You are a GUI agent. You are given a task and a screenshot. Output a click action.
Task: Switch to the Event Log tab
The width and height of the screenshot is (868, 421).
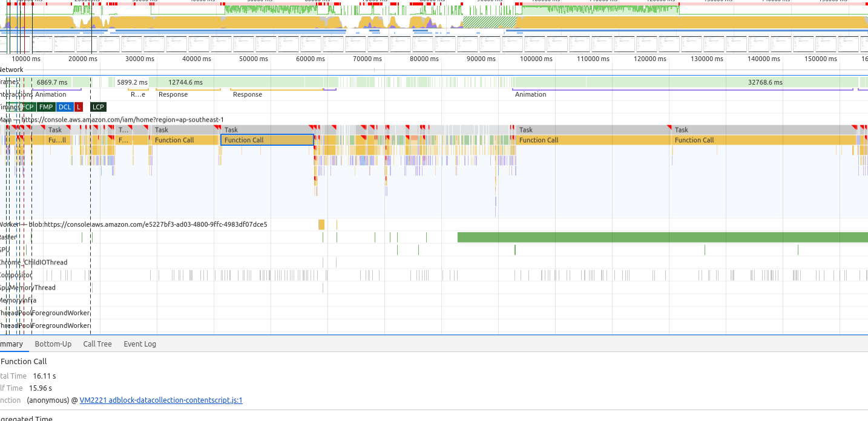(140, 344)
